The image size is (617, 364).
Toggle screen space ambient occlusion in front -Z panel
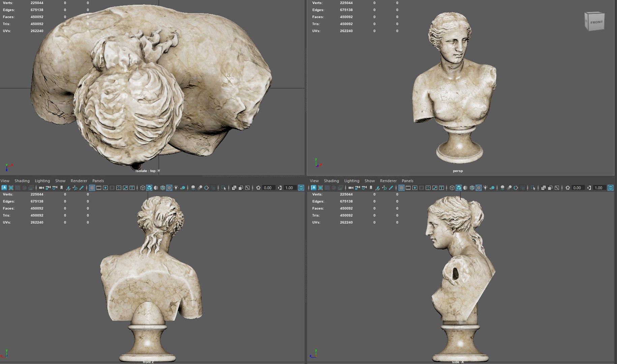click(193, 188)
